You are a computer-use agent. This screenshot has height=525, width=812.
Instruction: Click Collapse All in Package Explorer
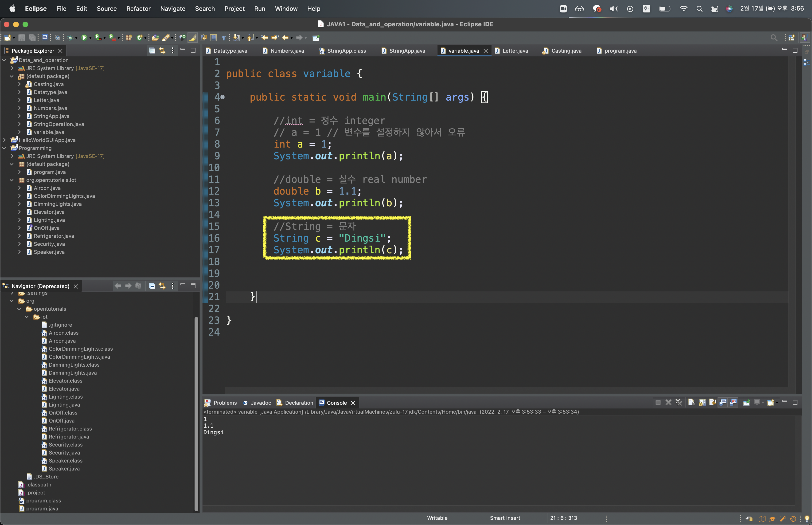[152, 51]
